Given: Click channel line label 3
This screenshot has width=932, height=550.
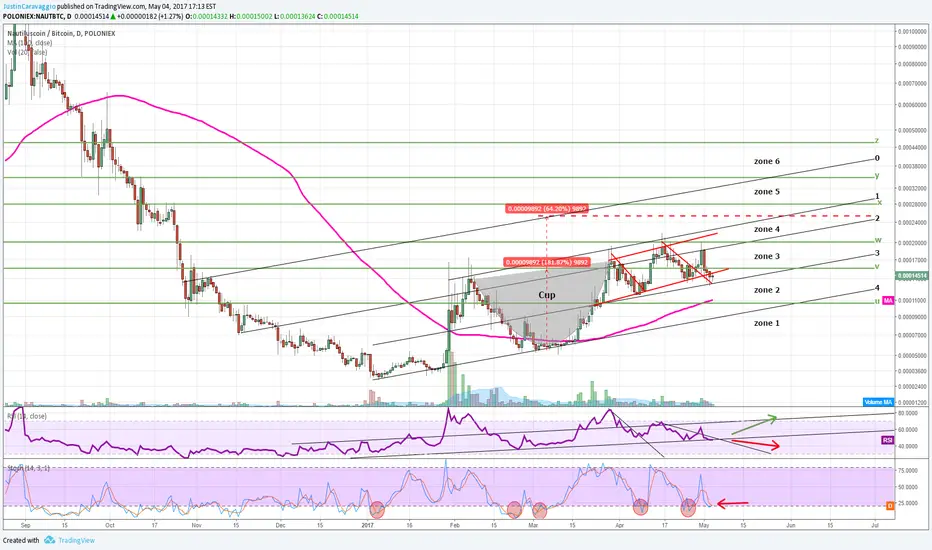Looking at the screenshot, I should pyautogui.click(x=877, y=253).
